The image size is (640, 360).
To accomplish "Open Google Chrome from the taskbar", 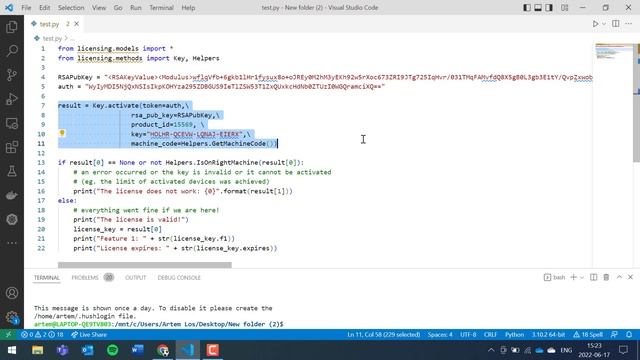I will [x=163, y=350].
